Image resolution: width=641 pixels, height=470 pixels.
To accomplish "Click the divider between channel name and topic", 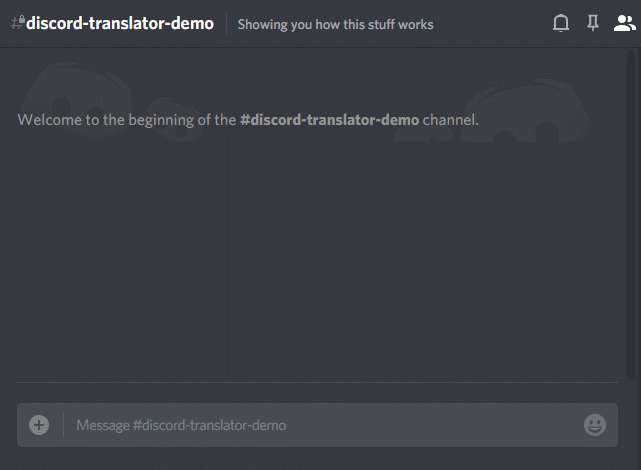I will pos(226,23).
